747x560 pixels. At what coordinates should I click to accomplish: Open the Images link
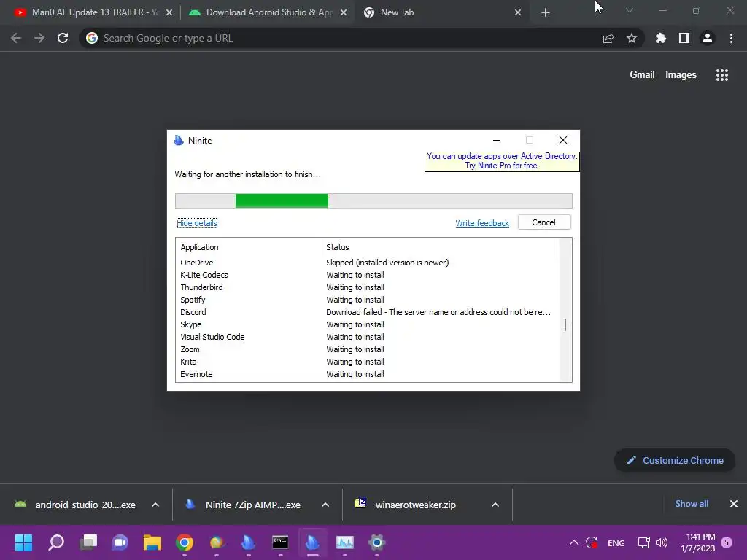click(681, 75)
